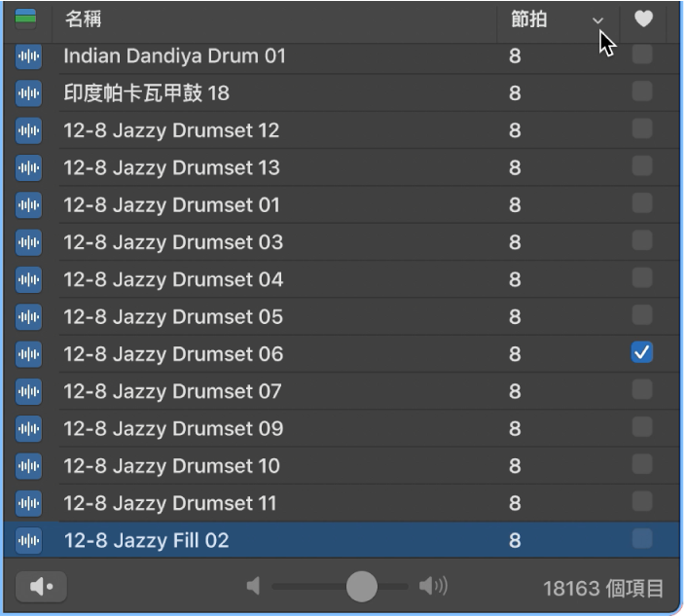The width and height of the screenshot is (686, 616).
Task: Click the highlighted 12-8 Jazzy Fill 02 name
Action: 146,541
